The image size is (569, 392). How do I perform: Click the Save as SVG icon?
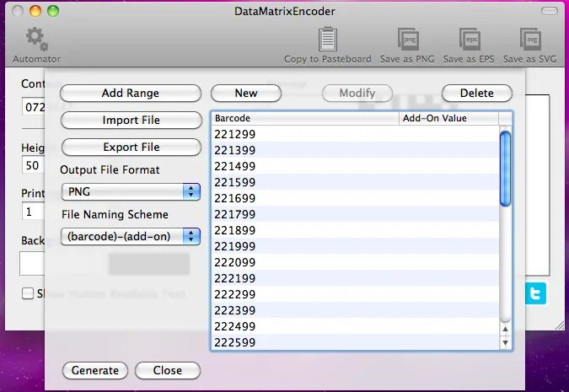click(530, 39)
